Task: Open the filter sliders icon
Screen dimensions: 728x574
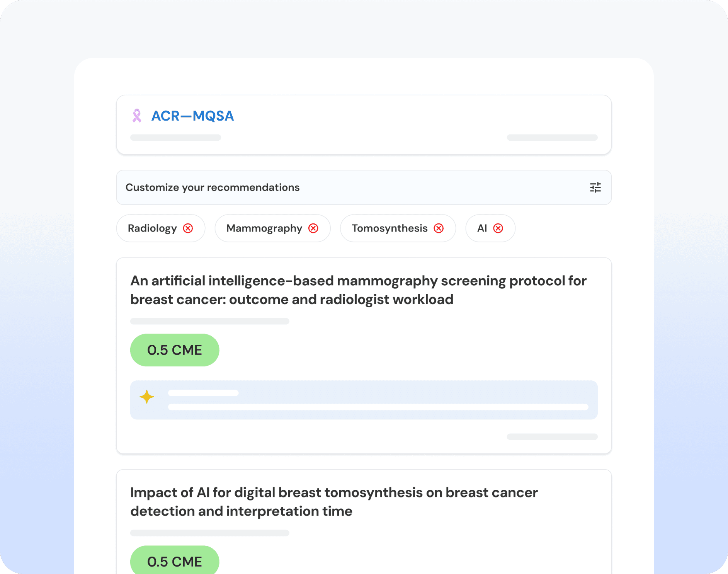Action: [595, 187]
